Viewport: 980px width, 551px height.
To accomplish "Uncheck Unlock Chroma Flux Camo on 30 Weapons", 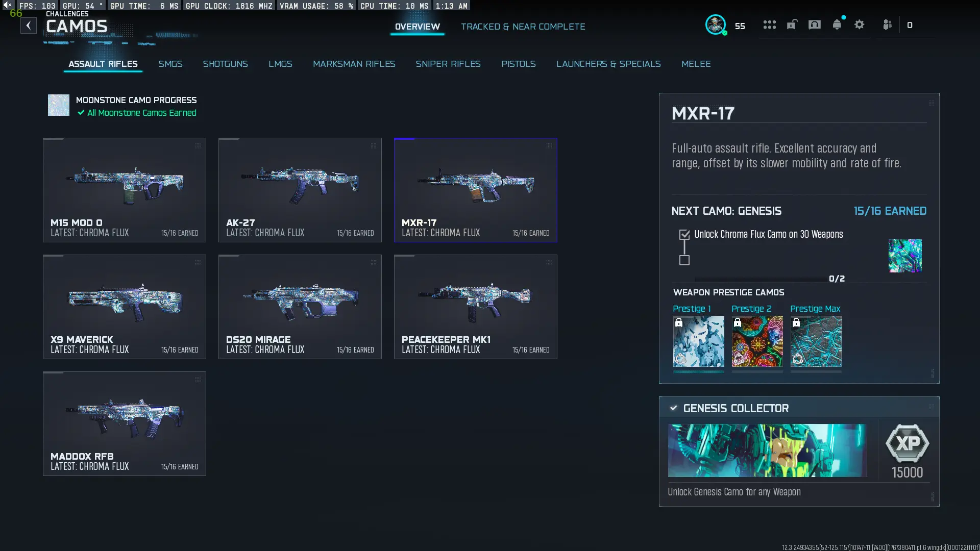I will click(684, 234).
